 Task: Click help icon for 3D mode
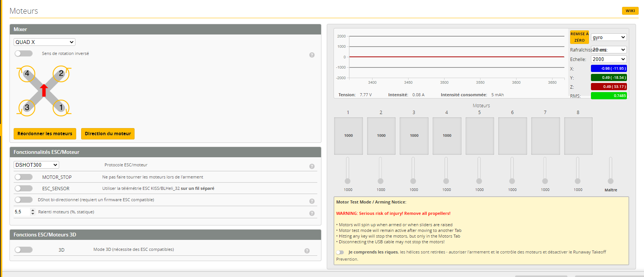tap(307, 251)
